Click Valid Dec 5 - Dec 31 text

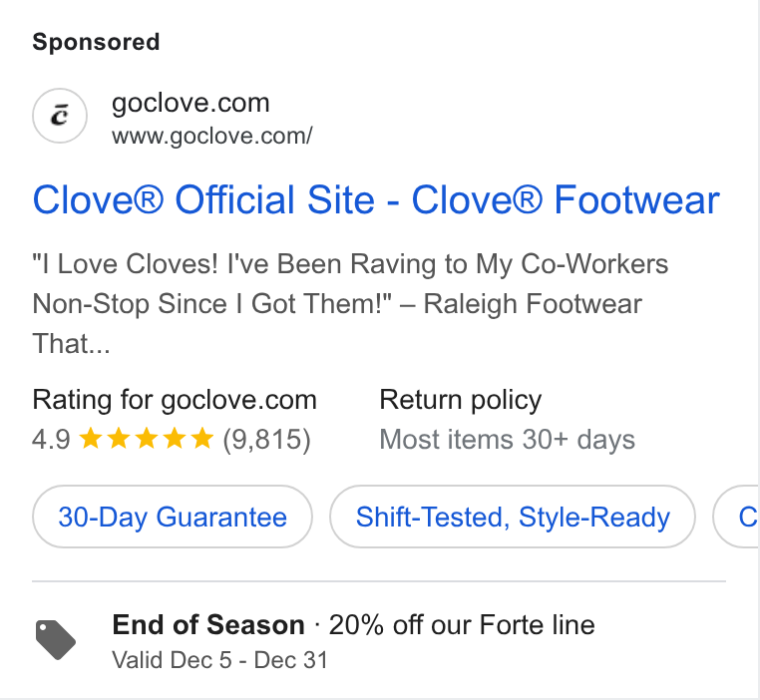(x=220, y=660)
